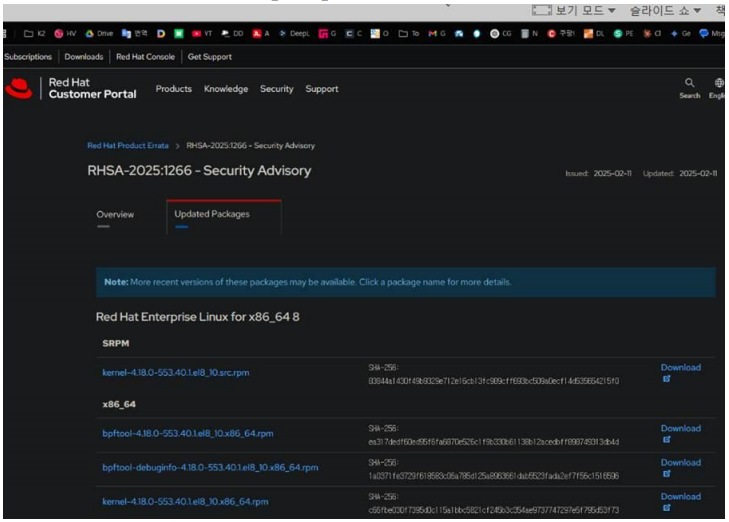Open the Downloads menu link
The image size is (729, 522).
[x=84, y=57]
